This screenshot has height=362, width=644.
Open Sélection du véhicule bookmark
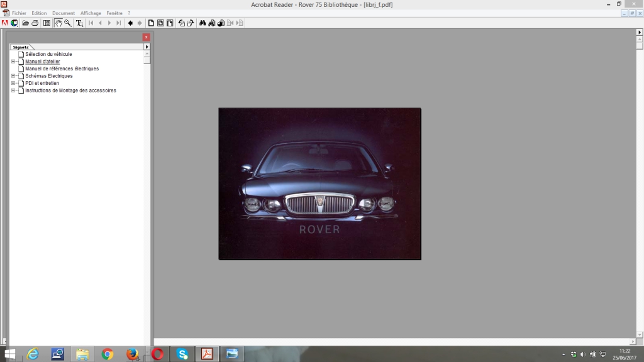coord(48,54)
